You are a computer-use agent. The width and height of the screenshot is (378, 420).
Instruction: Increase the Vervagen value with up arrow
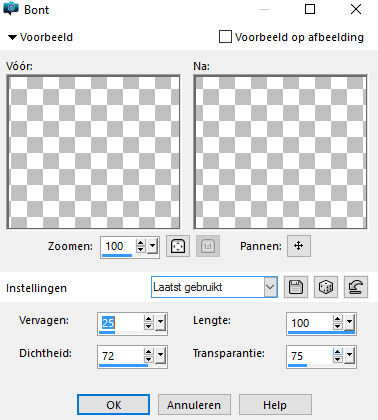pyautogui.click(x=149, y=319)
